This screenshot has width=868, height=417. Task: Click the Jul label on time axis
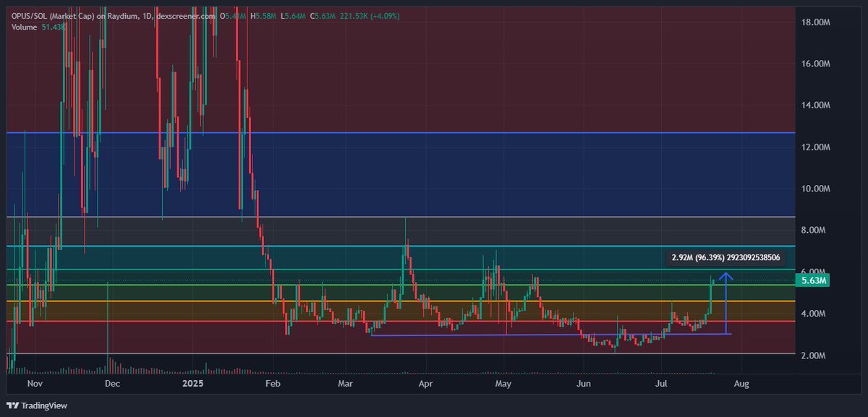pos(660,384)
